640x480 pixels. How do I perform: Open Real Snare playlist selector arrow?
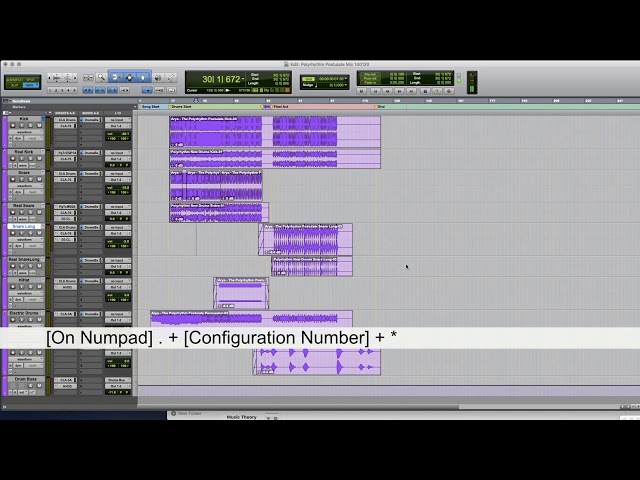[42, 205]
